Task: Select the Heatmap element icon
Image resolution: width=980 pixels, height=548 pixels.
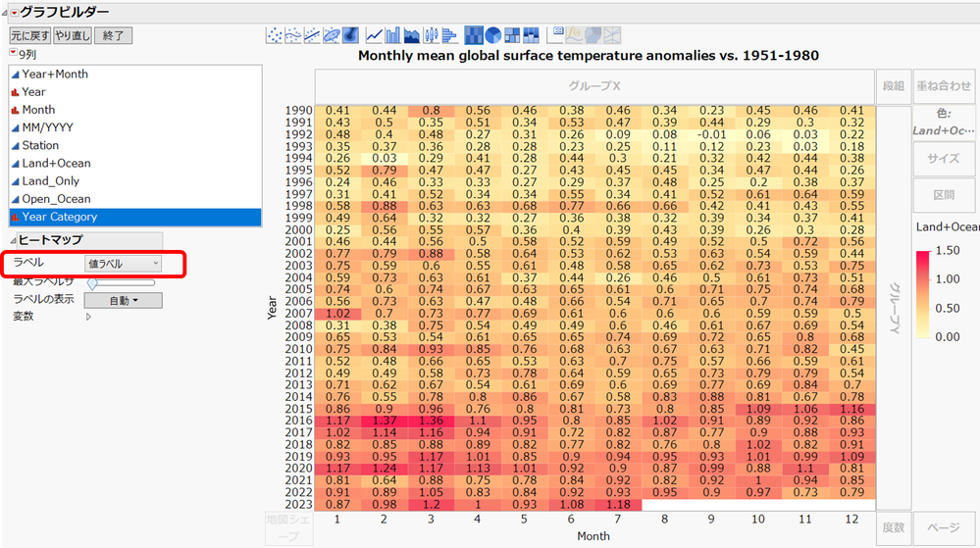Action: [474, 35]
